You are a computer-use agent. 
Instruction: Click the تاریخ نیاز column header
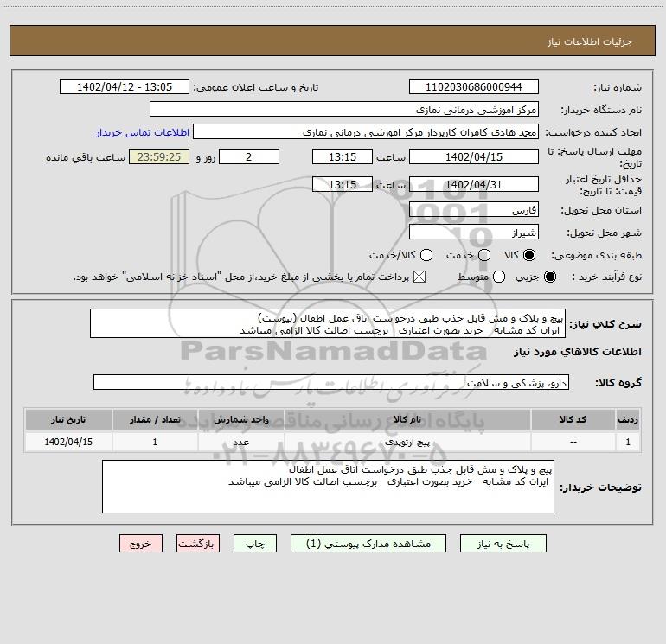pos(68,419)
